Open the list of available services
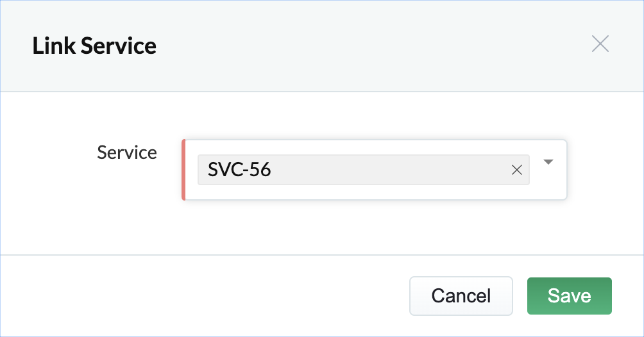This screenshot has width=644, height=337. click(x=548, y=162)
